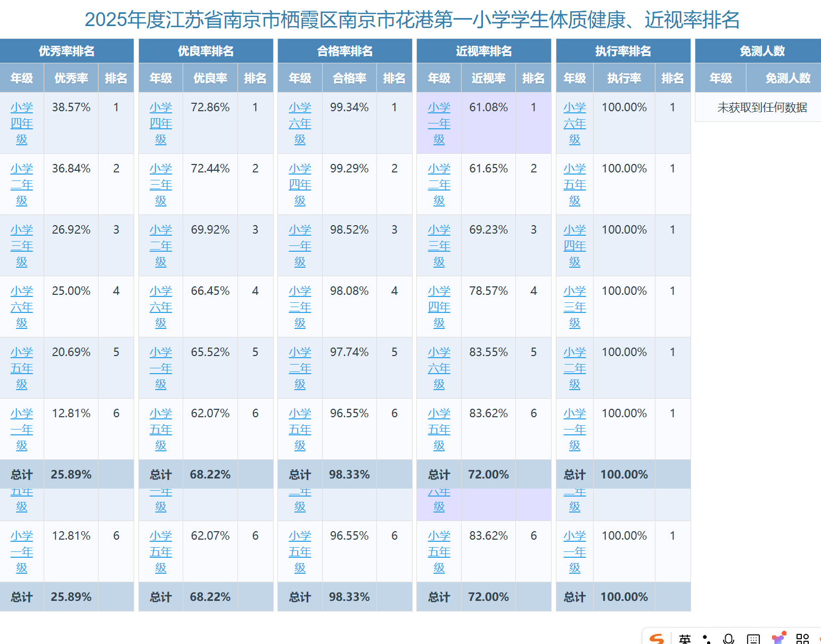Click the Sogou input method logo
The width and height of the screenshot is (821, 644).
coord(657,639)
